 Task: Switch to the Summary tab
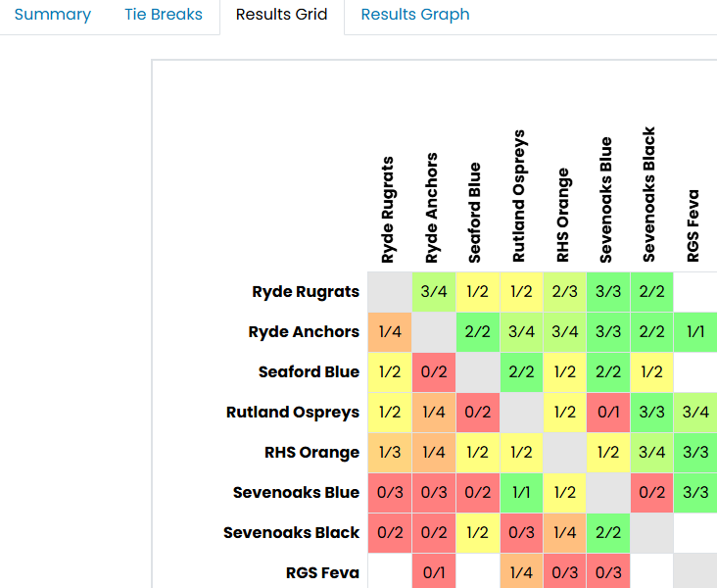point(53,15)
